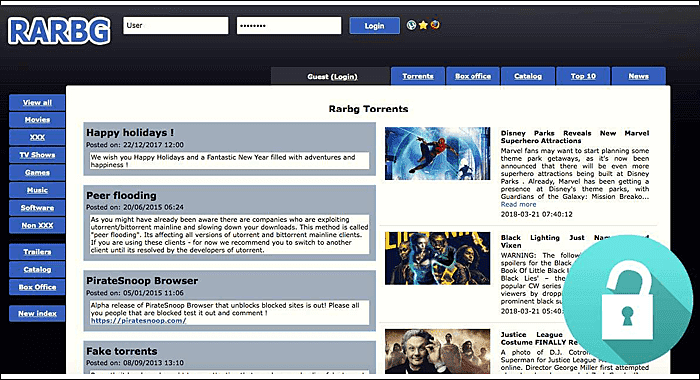This screenshot has height=380, width=700.
Task: Click the Fake torrents post title
Action: 122,351
